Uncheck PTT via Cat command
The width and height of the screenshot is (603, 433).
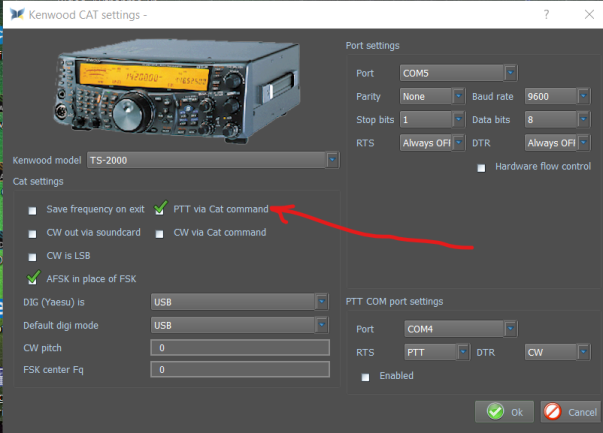(x=160, y=209)
